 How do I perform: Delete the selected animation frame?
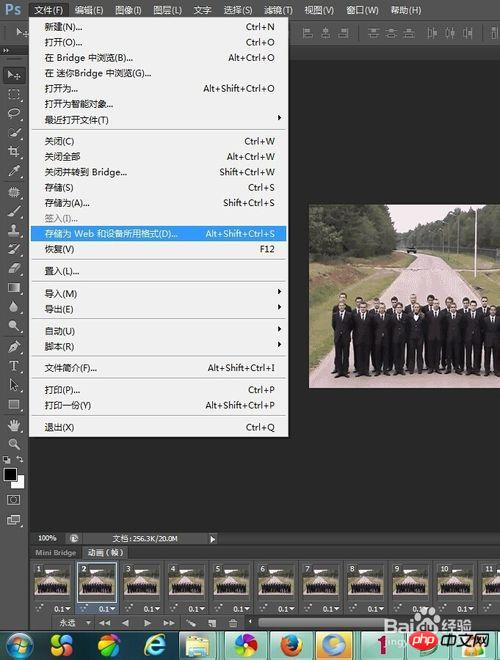click(233, 623)
